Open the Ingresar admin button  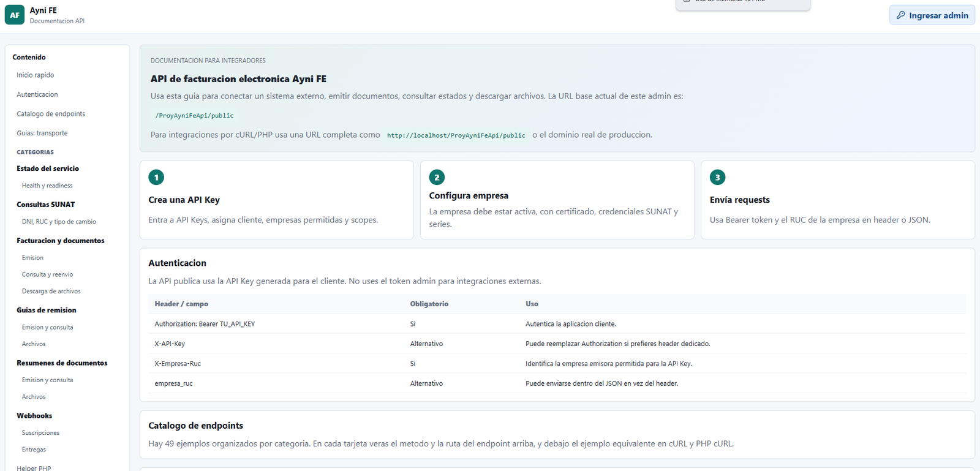[x=932, y=15]
